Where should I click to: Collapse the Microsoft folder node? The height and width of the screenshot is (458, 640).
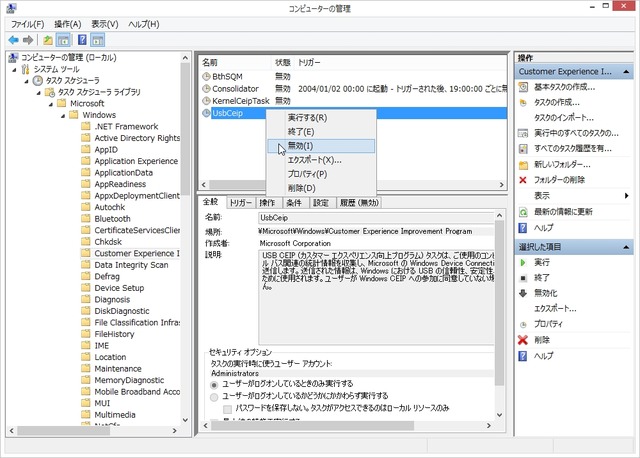click(51, 104)
